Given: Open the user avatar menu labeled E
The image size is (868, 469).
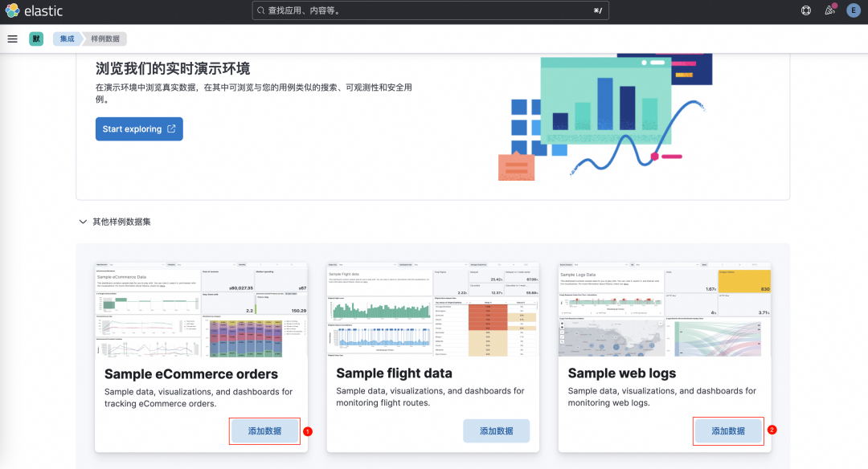Looking at the screenshot, I should coord(854,10).
